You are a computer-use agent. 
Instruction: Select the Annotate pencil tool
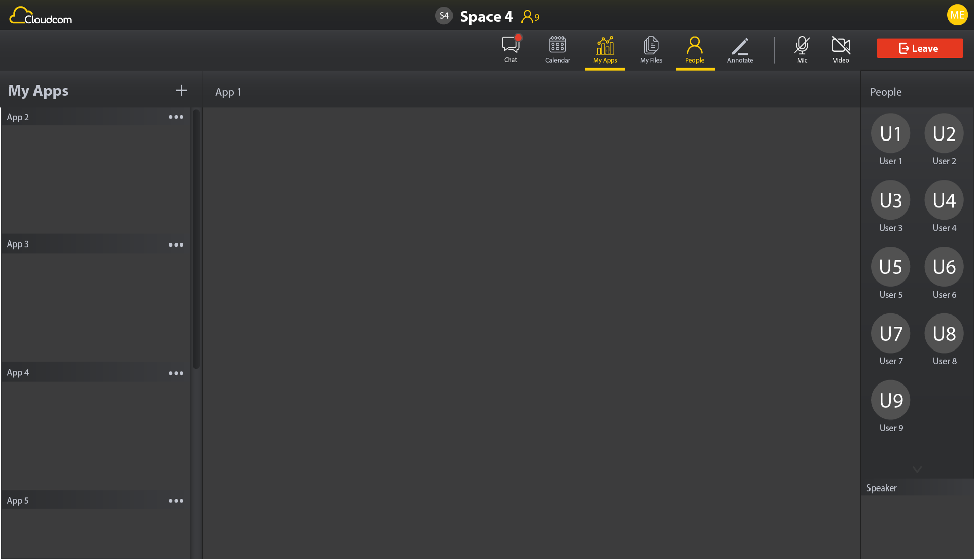pyautogui.click(x=740, y=49)
